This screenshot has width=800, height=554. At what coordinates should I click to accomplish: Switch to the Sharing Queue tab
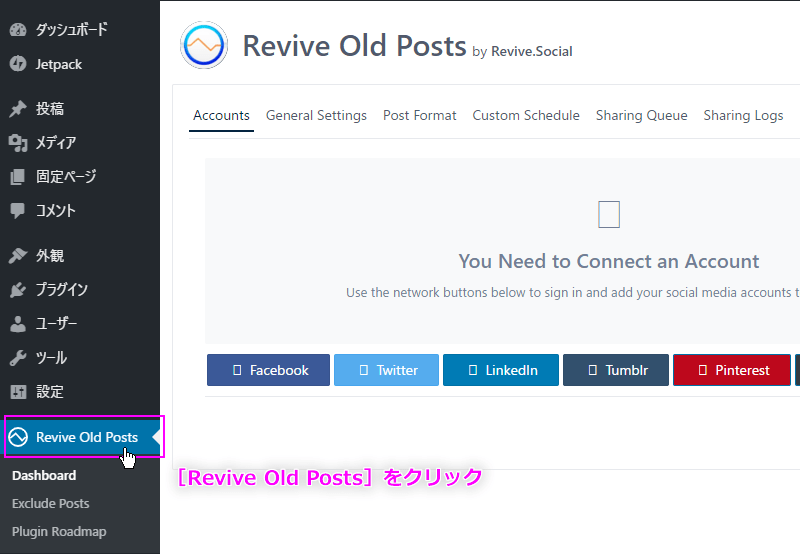(x=641, y=115)
